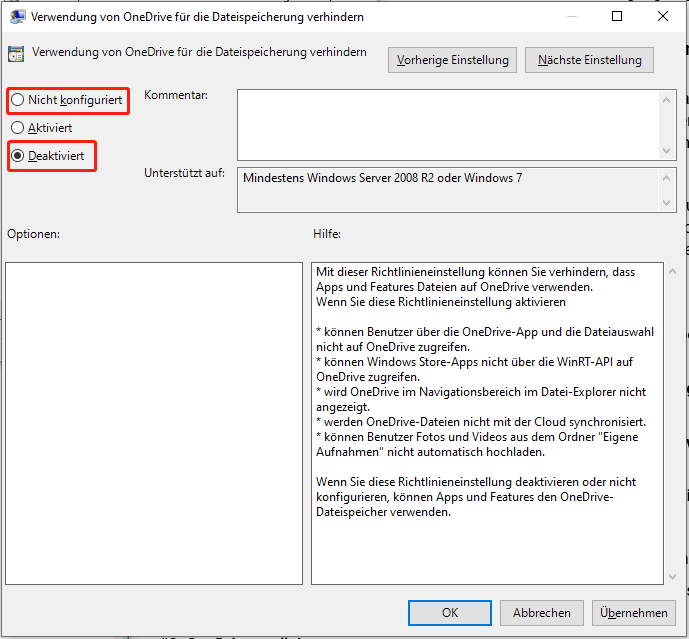689x639 pixels.
Task: Confirm the dialog with OK
Action: [x=450, y=613]
